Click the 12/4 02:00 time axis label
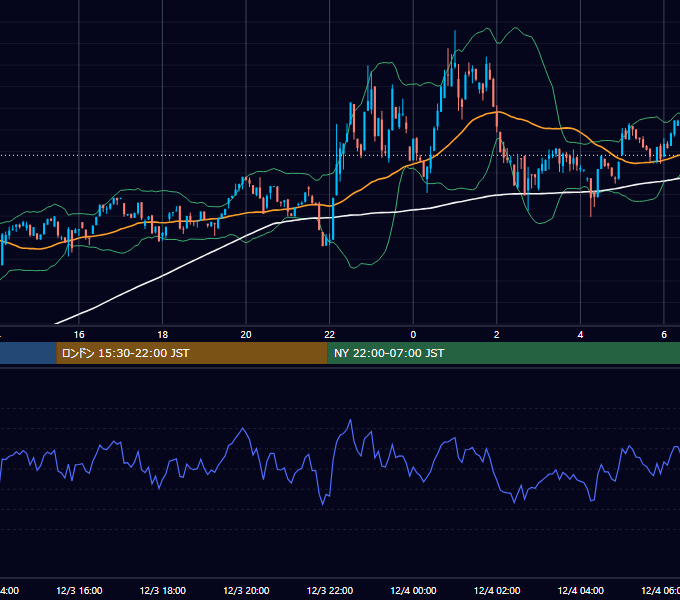 497,590
